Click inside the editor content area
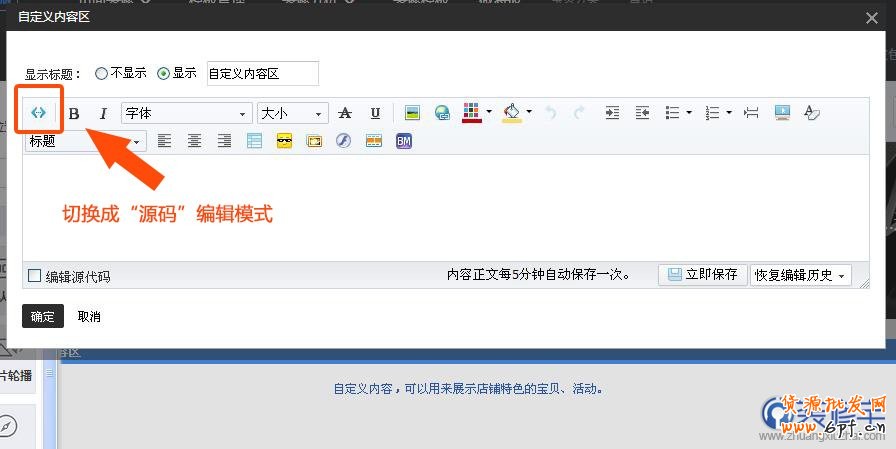The height and width of the screenshot is (449, 896). tap(446, 209)
